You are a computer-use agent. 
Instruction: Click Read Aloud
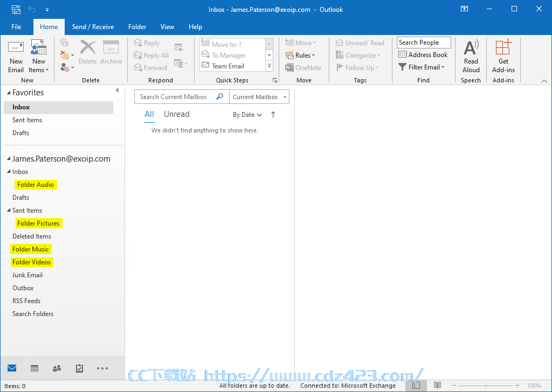471,56
